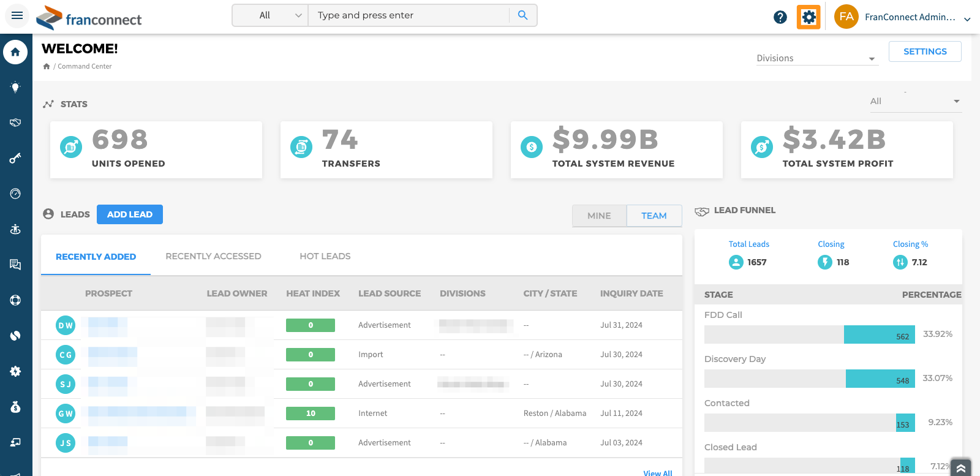The image size is (980, 476).
Task: Open the SJ prospect avatar
Action: (66, 384)
